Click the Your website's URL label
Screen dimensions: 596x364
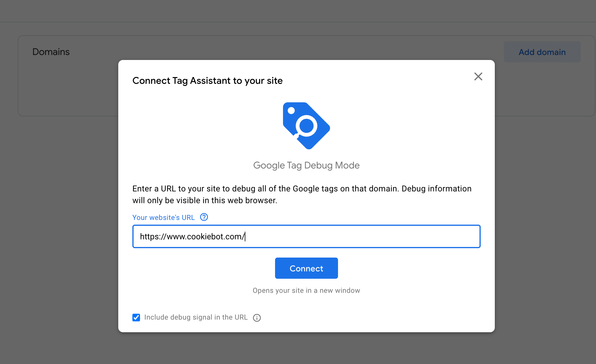coord(164,218)
